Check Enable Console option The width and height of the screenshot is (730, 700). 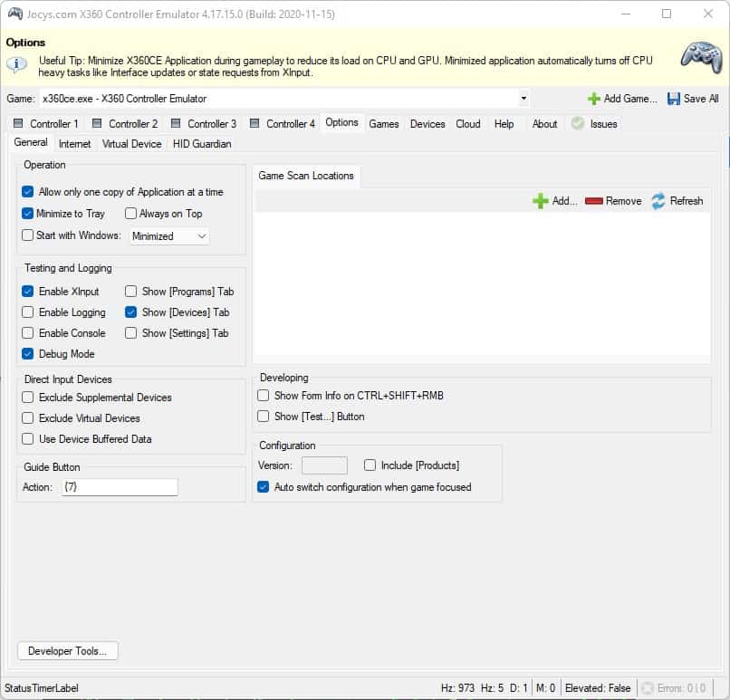(27, 332)
